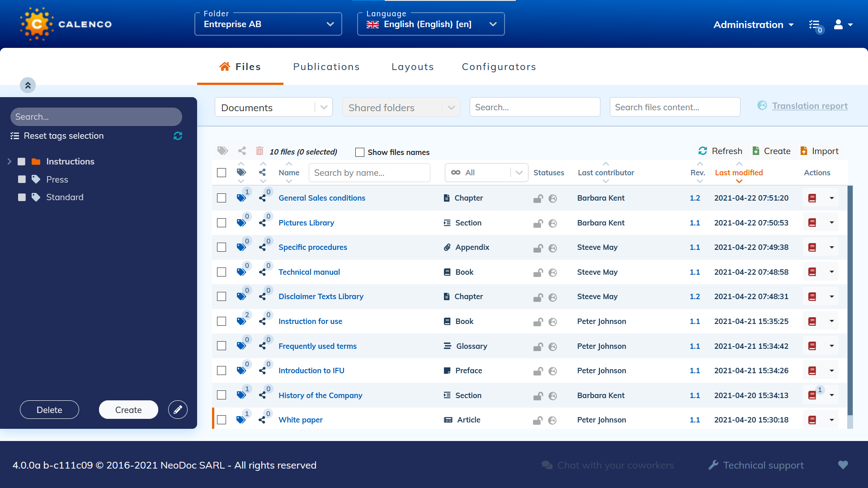Click the pencil edit icon in tags panel
868x488 pixels.
(178, 410)
